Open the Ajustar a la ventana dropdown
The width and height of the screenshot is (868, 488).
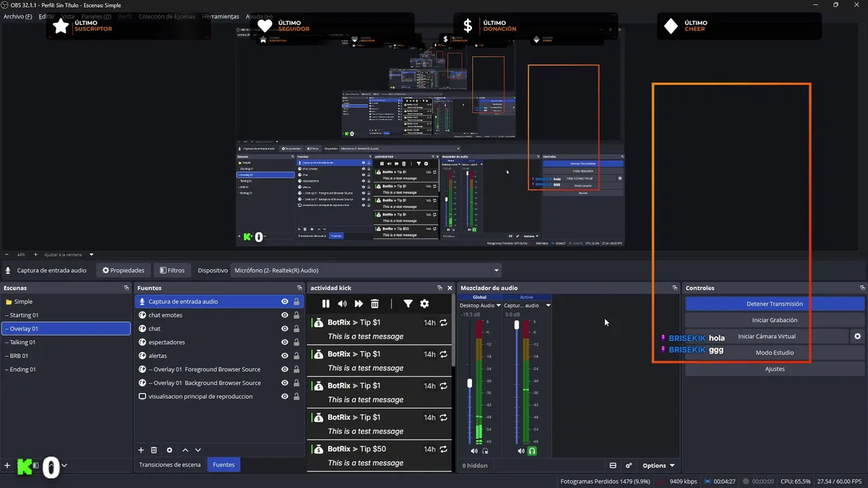tap(91, 255)
